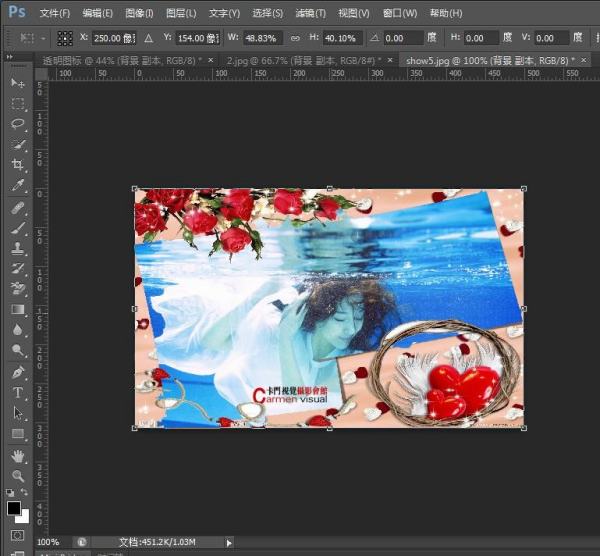Open the 文件(F) menu
600x556 pixels.
tap(55, 13)
